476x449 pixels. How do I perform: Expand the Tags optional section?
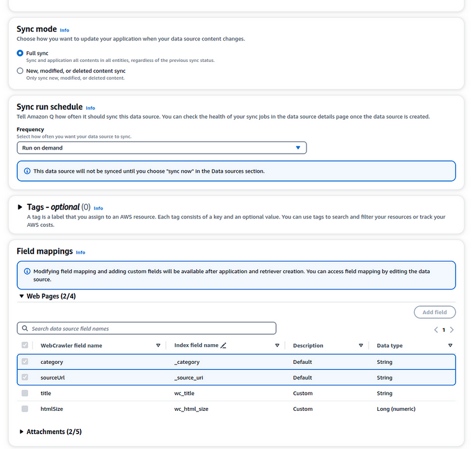(x=20, y=207)
